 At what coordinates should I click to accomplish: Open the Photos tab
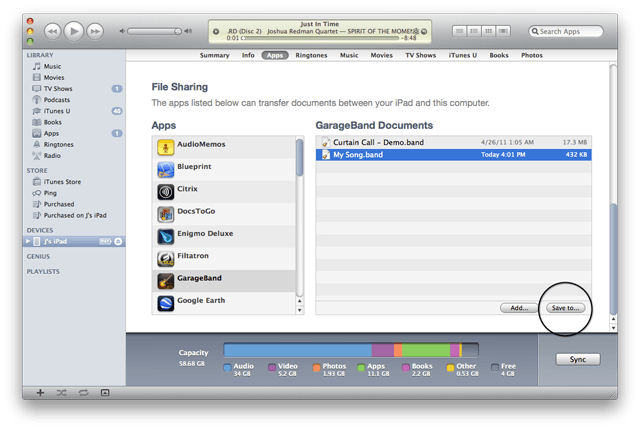point(531,55)
